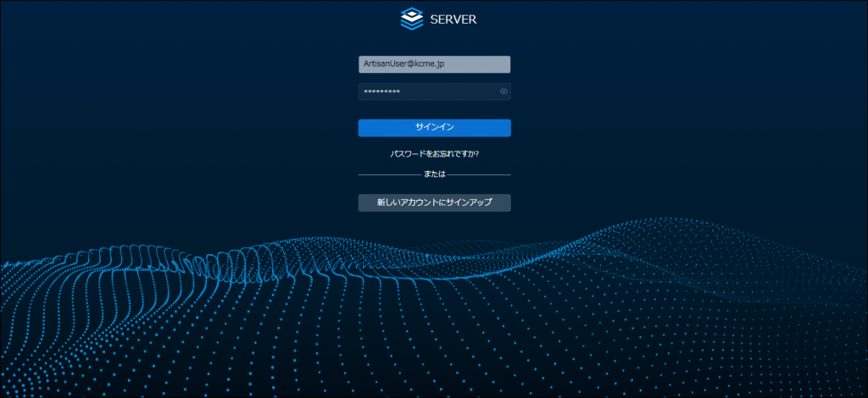This screenshot has width=868, height=398.
Task: Click the 新しいアカウントにサインアップ button
Action: (x=434, y=202)
